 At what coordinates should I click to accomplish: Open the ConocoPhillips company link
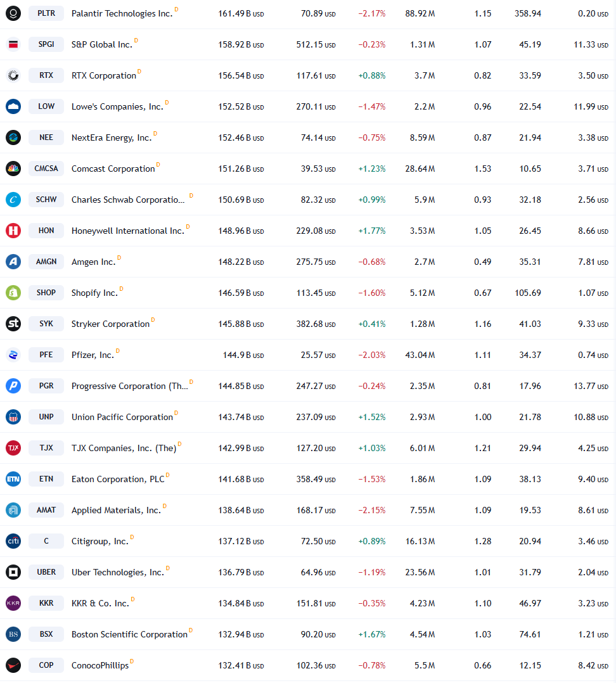(100, 665)
